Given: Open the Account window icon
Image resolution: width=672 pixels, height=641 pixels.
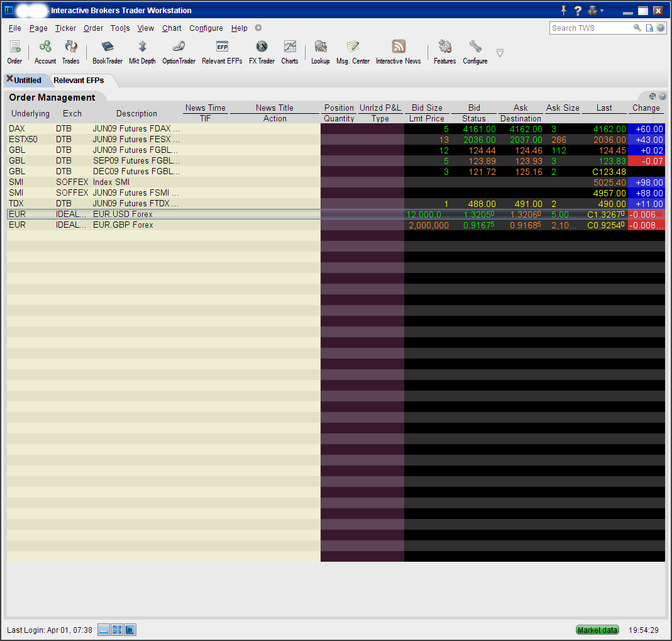Looking at the screenshot, I should [x=45, y=52].
